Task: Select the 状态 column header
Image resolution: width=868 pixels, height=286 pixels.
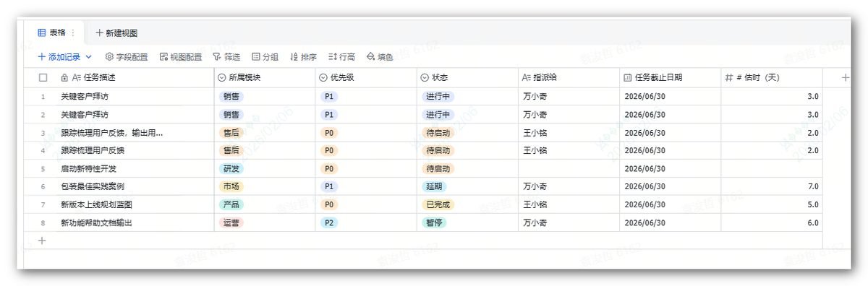Action: point(467,77)
